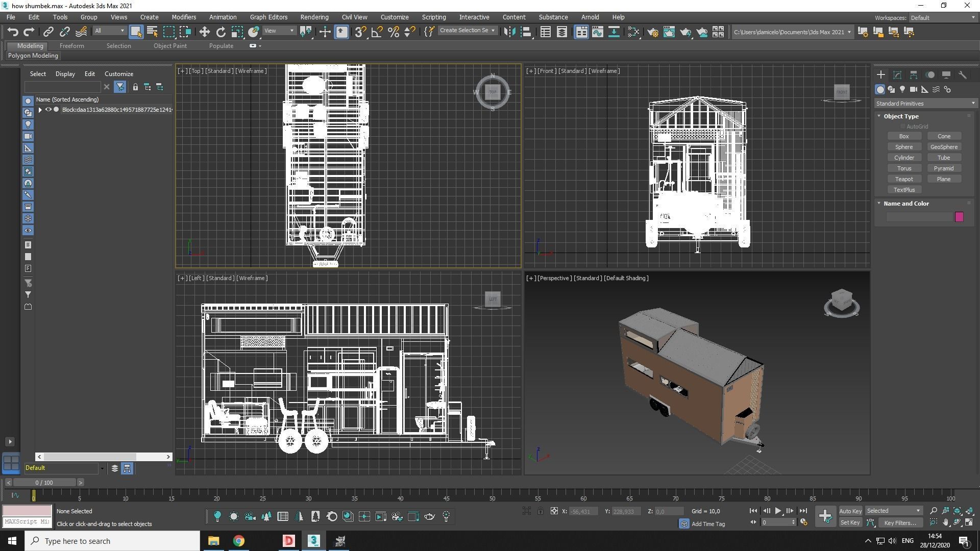Open the Modify panel tab
980x551 pixels.
coord(897,75)
